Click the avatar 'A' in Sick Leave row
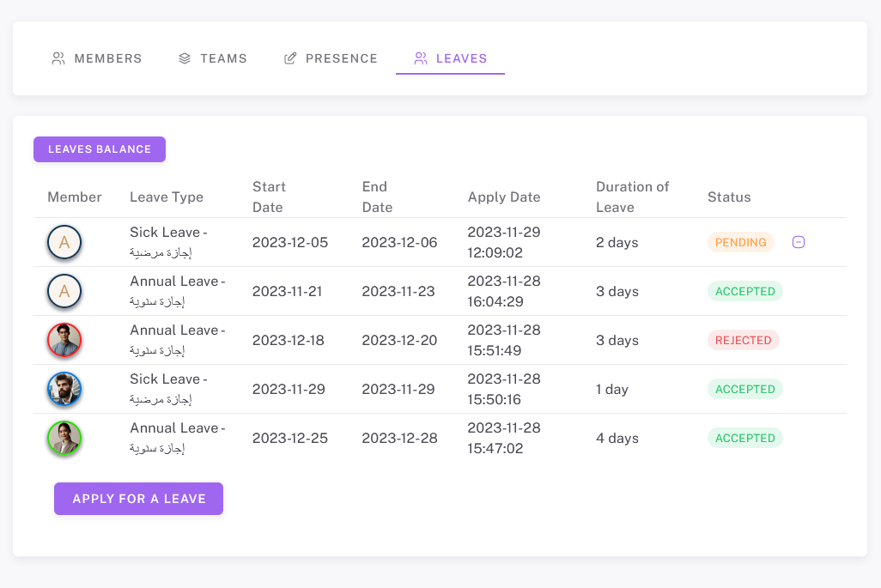Image resolution: width=881 pixels, height=588 pixels. coord(64,242)
